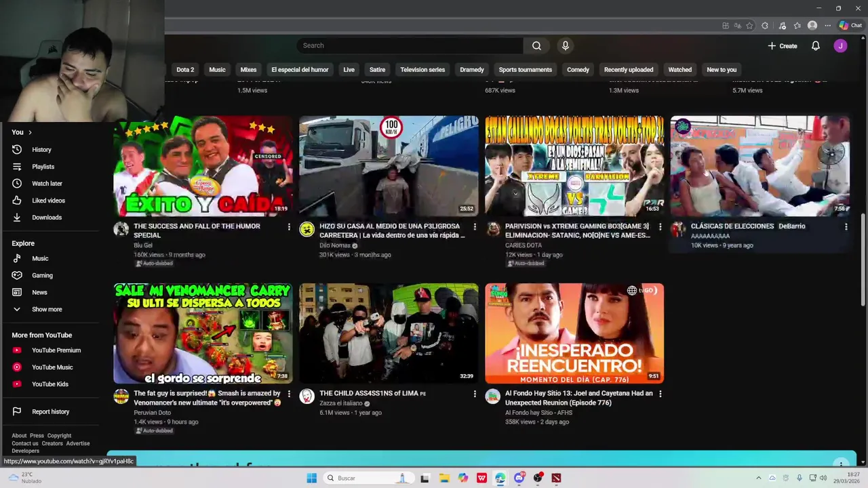This screenshot has height=488, width=868.
Task: Open options menu for HIZO SU CASA video
Action: tap(475, 226)
